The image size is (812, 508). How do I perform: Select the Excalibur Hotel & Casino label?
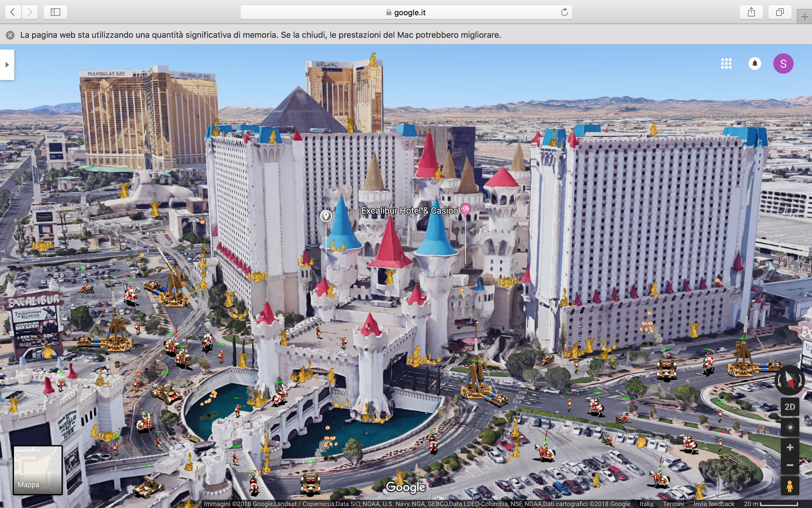tap(409, 211)
